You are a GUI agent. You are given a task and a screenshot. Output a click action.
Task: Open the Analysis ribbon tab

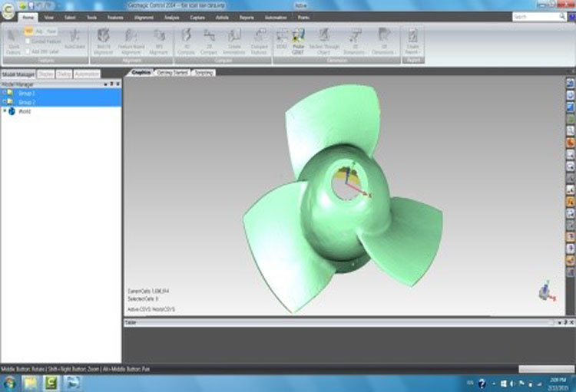pos(171,17)
